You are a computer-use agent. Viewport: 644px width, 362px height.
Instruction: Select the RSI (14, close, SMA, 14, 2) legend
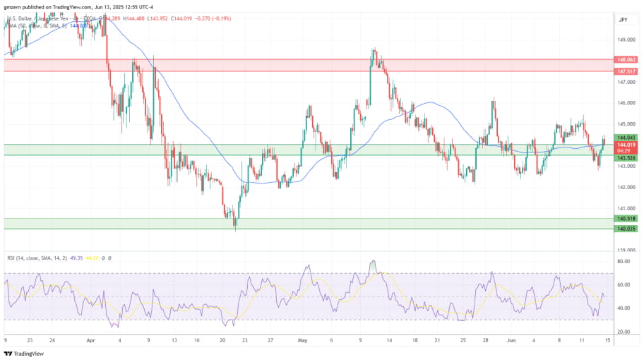point(37,258)
